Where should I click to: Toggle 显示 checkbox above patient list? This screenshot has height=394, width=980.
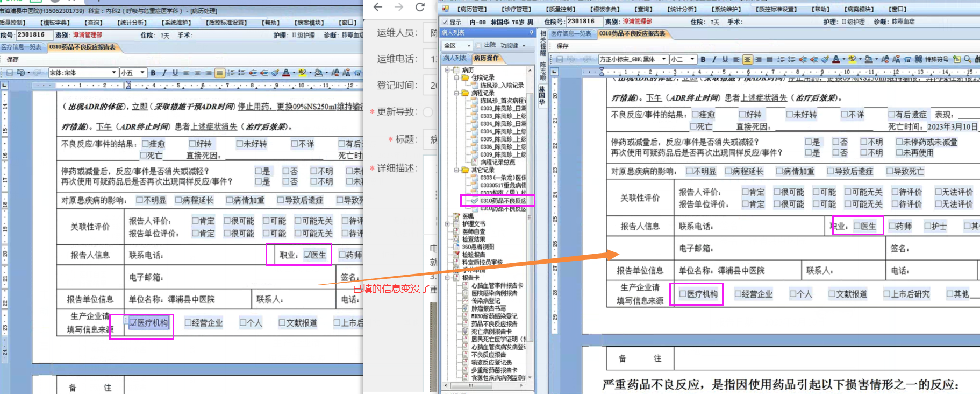(445, 22)
